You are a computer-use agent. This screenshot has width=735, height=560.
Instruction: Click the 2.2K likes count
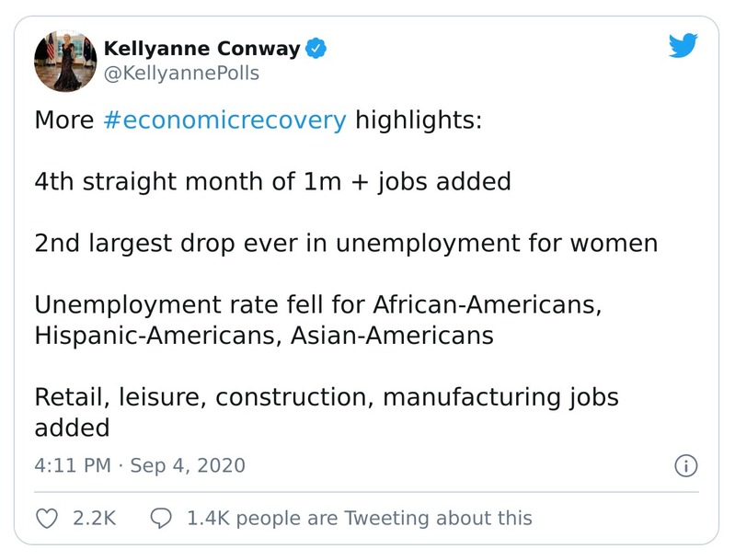click(x=94, y=519)
